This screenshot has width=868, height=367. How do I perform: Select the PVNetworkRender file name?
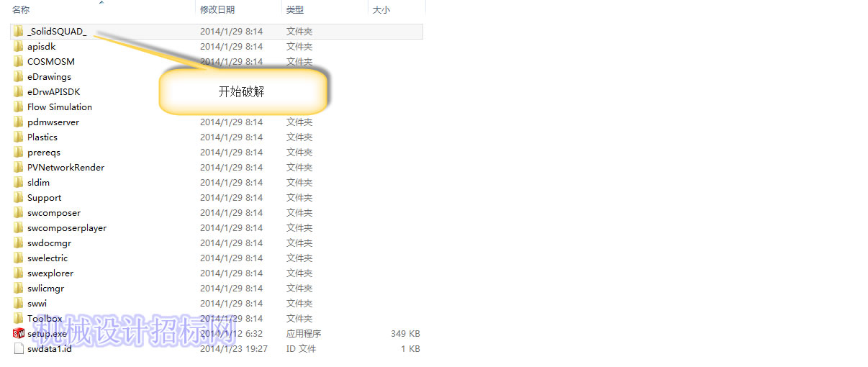66,168
